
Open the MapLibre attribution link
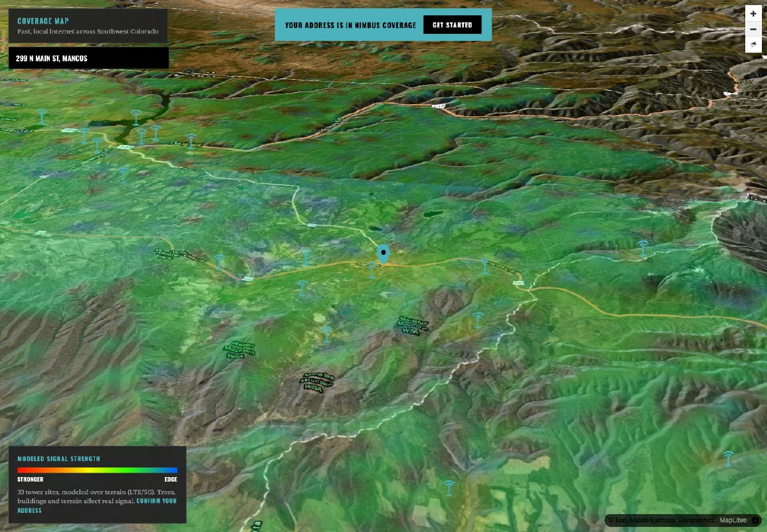732,521
